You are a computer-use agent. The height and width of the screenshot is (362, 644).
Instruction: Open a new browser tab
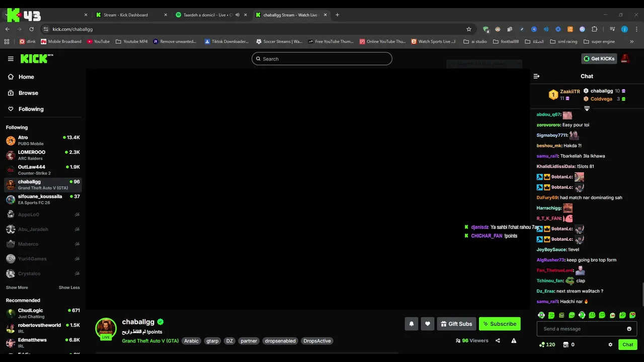[337, 15]
